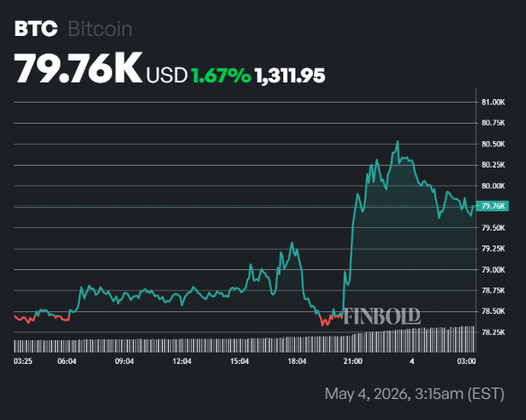Image resolution: width=526 pixels, height=420 pixels.
Task: Click the 15:04 time axis label
Action: [239, 361]
